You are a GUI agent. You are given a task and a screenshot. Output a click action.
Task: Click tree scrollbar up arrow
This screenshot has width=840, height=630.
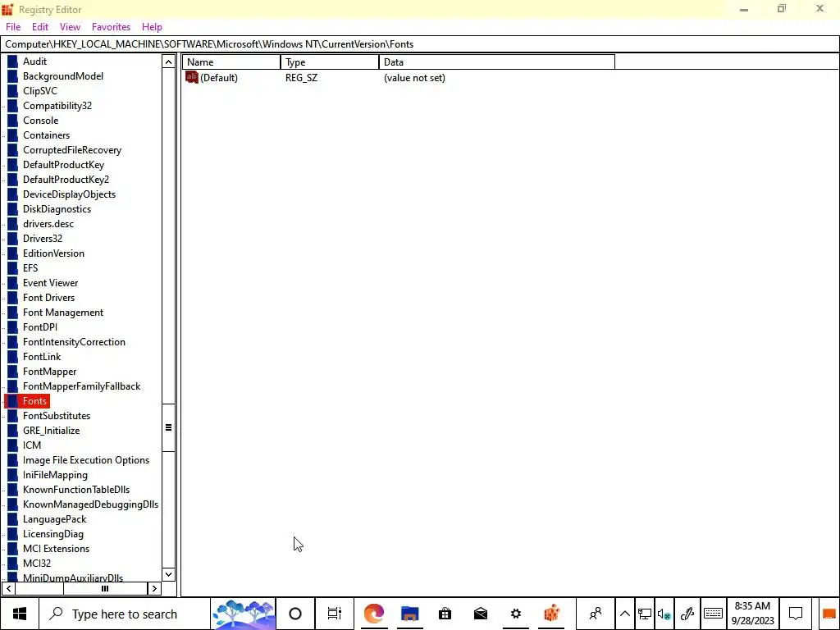[168, 62]
